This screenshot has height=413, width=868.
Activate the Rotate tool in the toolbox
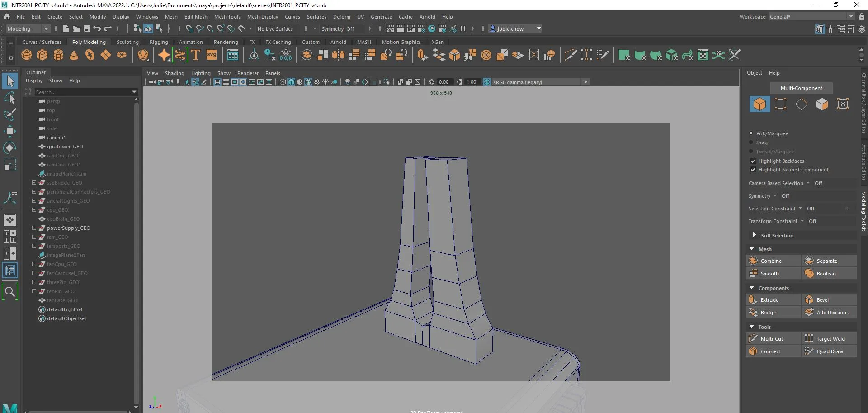point(10,148)
